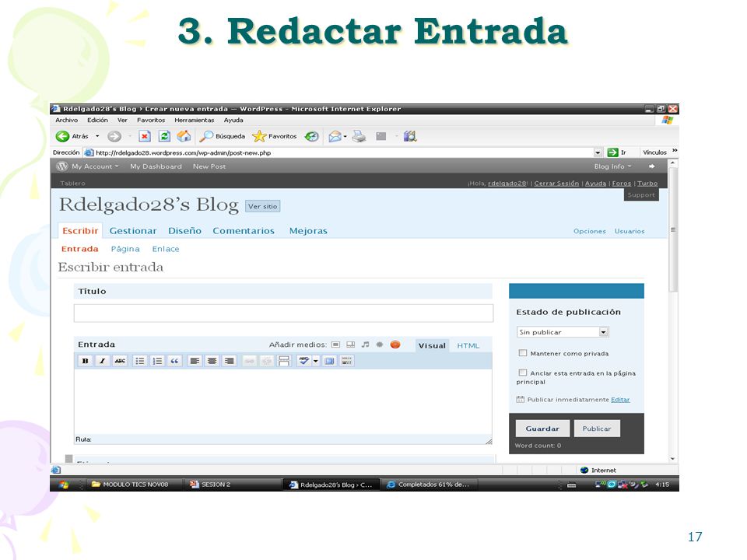Open the Archivo menu
This screenshot has height=560, width=747.
[x=67, y=120]
